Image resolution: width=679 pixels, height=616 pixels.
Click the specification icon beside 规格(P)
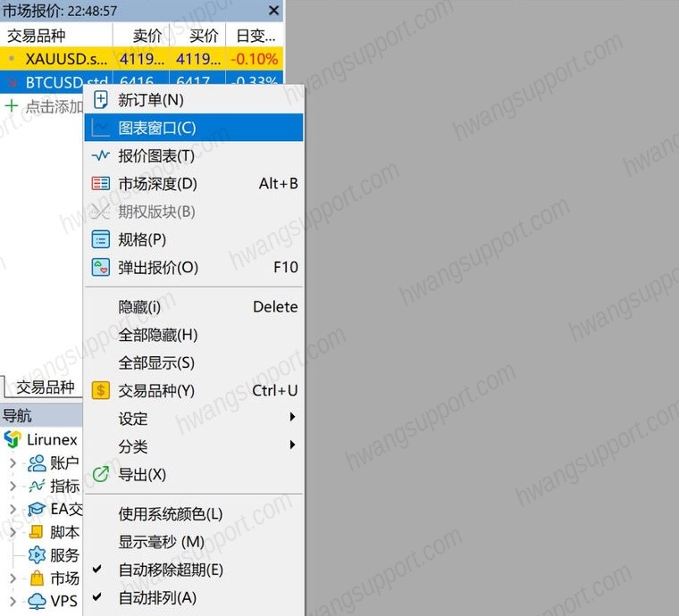[100, 239]
